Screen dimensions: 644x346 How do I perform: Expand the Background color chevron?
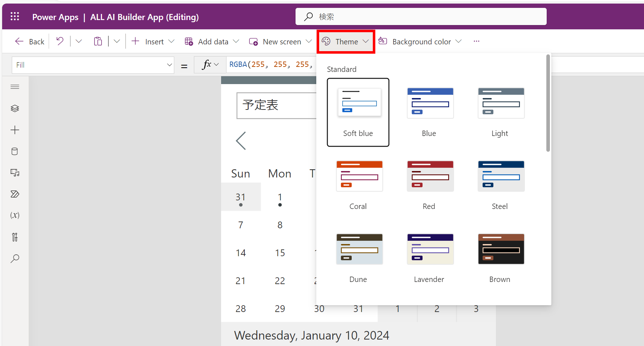(459, 42)
